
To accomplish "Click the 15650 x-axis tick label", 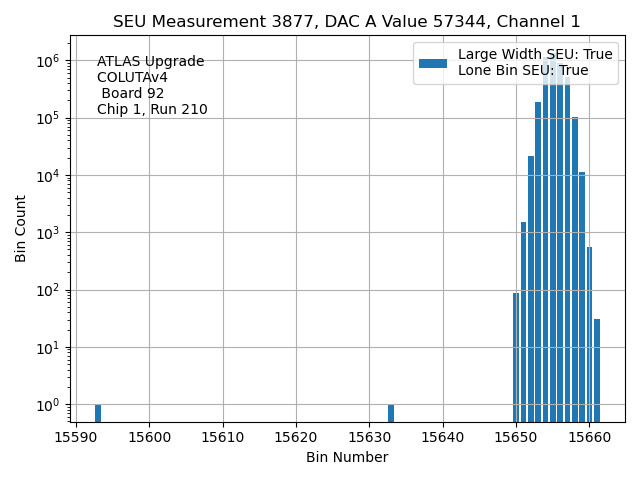I will pyautogui.click(x=515, y=437).
